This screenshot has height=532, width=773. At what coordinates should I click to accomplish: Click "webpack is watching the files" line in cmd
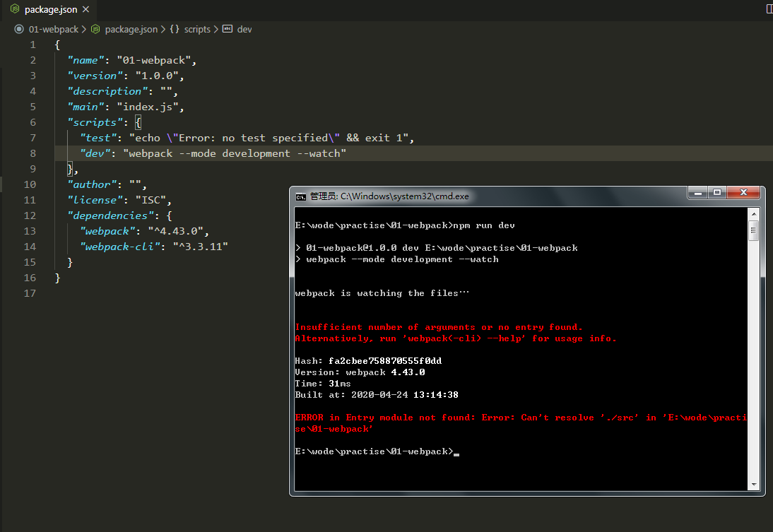click(x=382, y=293)
